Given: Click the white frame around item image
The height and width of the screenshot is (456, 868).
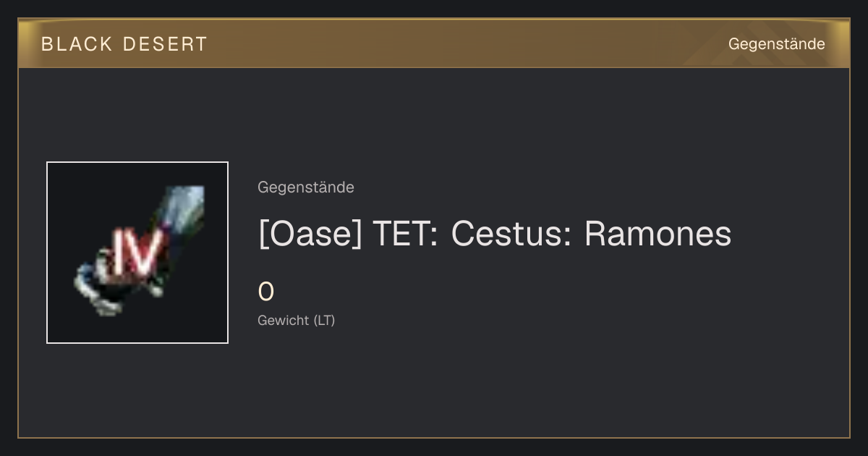Looking at the screenshot, I should pyautogui.click(x=137, y=253).
